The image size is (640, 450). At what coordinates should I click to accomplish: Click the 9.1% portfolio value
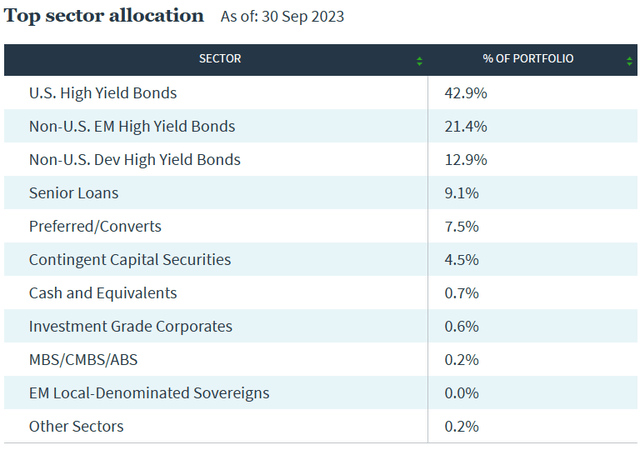(461, 193)
